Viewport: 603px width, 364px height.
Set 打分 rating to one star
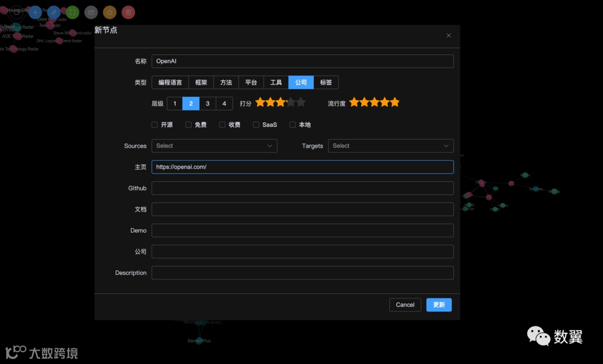(x=260, y=102)
